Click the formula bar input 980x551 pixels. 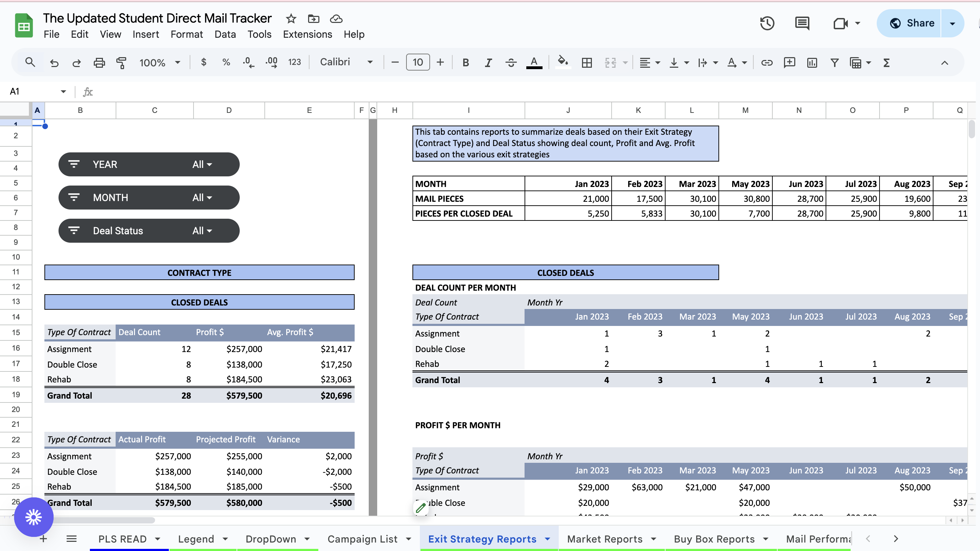pos(533,92)
